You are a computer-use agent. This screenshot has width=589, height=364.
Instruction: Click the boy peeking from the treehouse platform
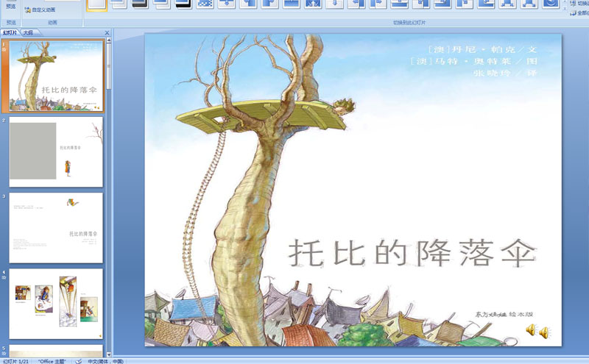343,107
